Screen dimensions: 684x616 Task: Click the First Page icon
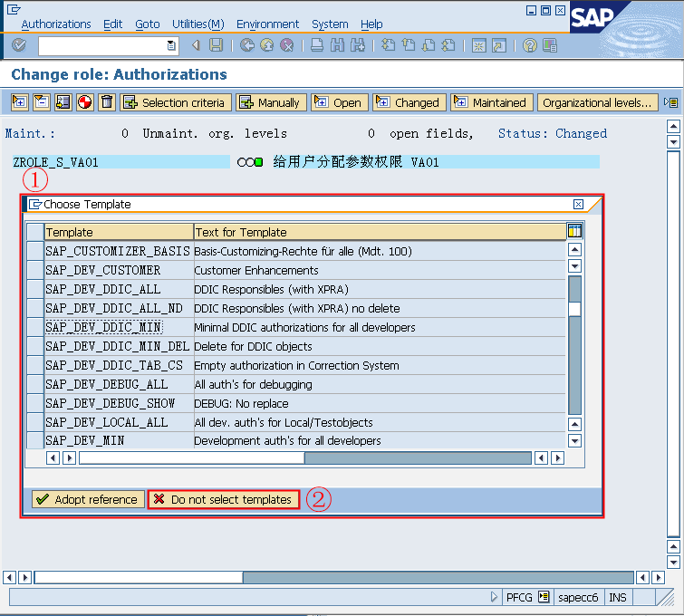[389, 45]
